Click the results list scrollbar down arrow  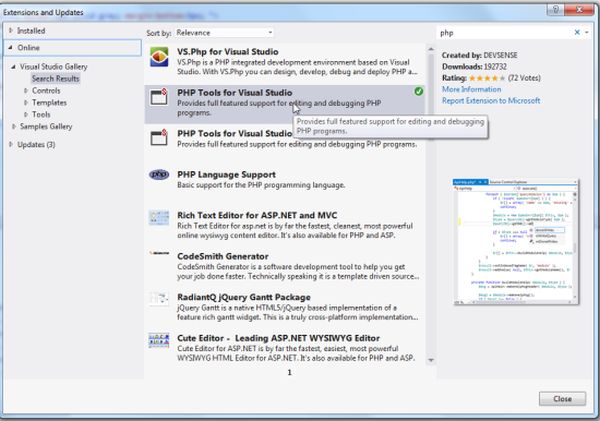[431, 360]
